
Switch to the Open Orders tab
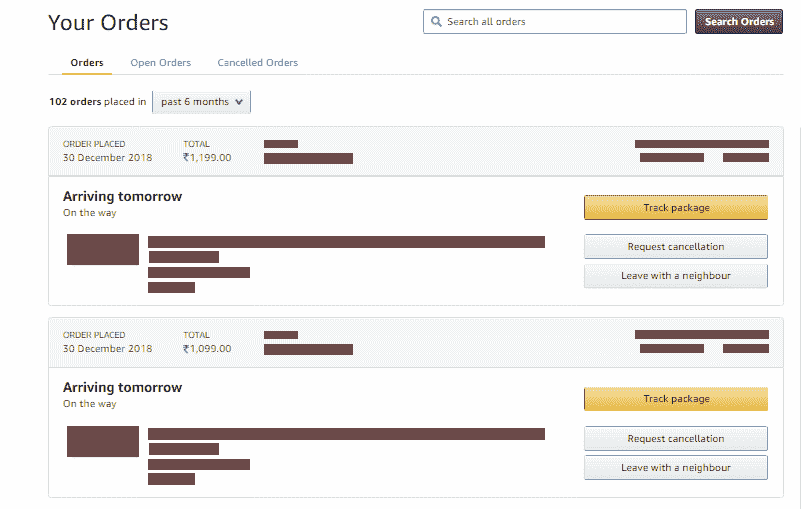pyautogui.click(x=160, y=63)
